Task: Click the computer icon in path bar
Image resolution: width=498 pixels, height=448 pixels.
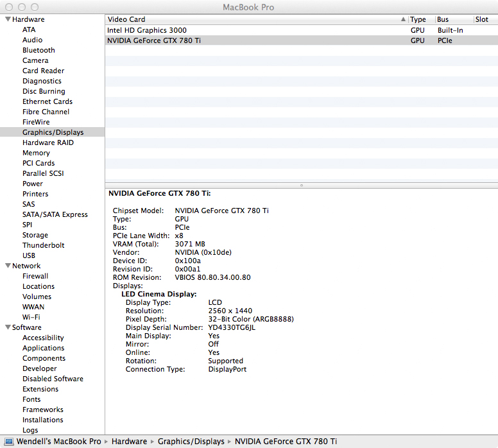Action: pyautogui.click(x=9, y=442)
